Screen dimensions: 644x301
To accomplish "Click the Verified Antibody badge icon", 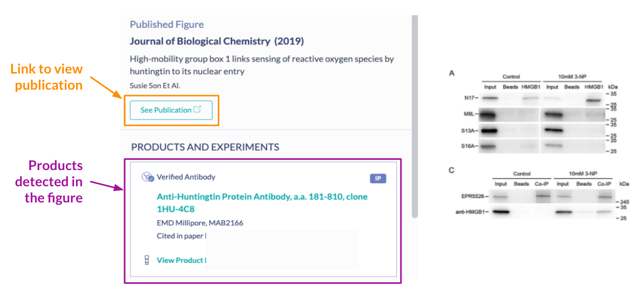I will pos(147,177).
